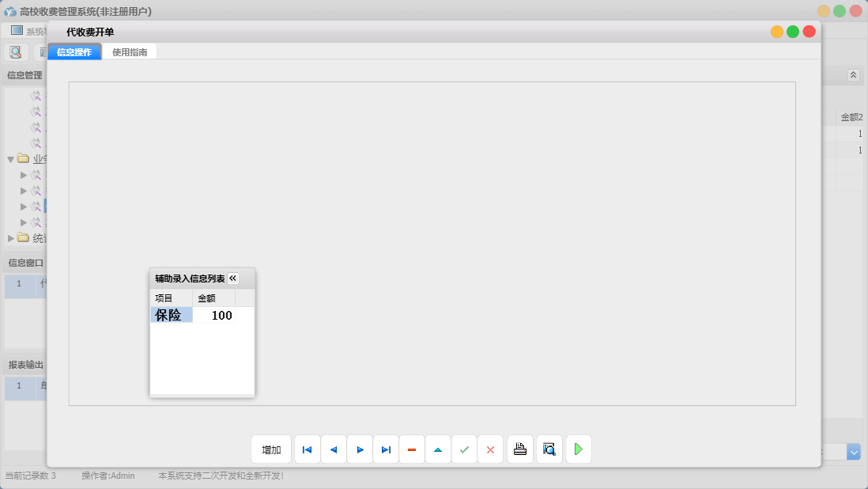Open print preview with magnifier icon
The height and width of the screenshot is (489, 868).
pyautogui.click(x=549, y=449)
